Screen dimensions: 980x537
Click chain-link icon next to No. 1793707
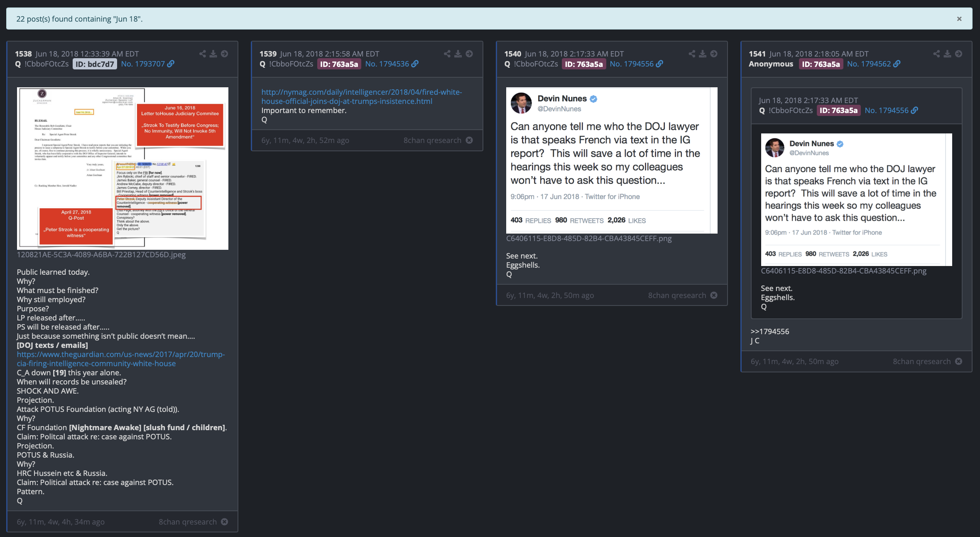171,64
